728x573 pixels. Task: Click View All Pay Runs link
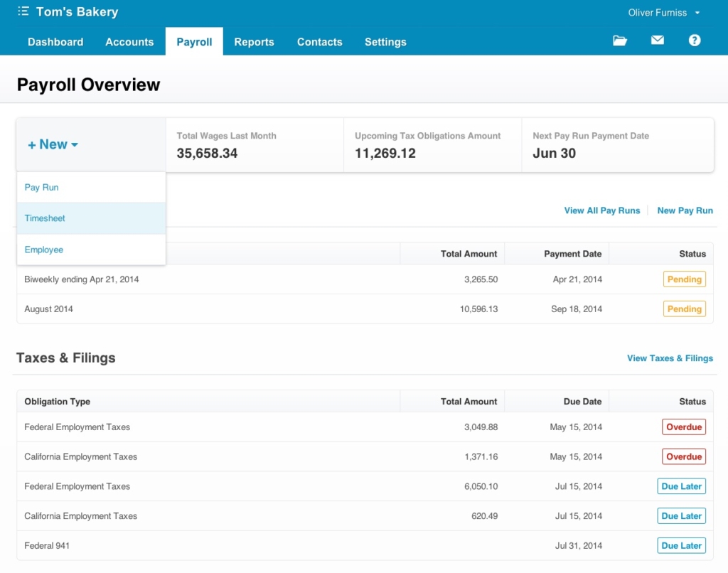click(601, 210)
